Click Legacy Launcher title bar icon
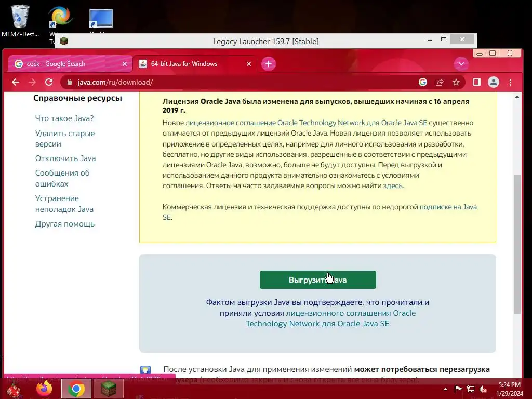Image resolution: width=532 pixels, height=399 pixels. click(x=64, y=42)
